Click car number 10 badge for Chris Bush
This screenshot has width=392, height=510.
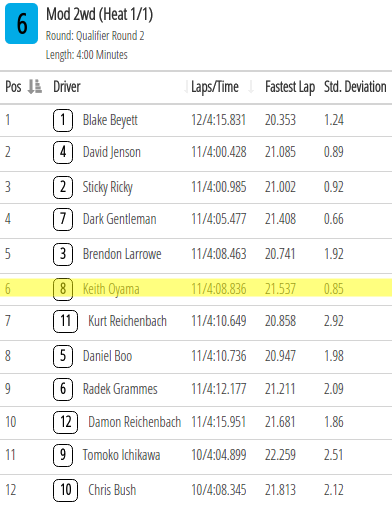point(65,490)
